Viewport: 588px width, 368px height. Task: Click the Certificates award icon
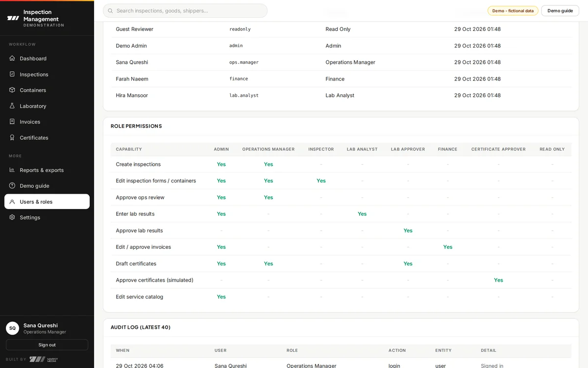click(12, 137)
